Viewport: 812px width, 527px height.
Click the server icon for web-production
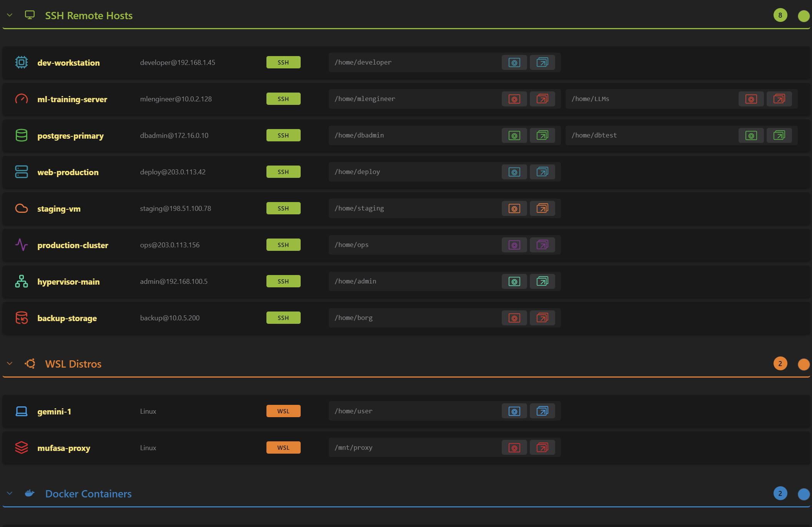22,172
